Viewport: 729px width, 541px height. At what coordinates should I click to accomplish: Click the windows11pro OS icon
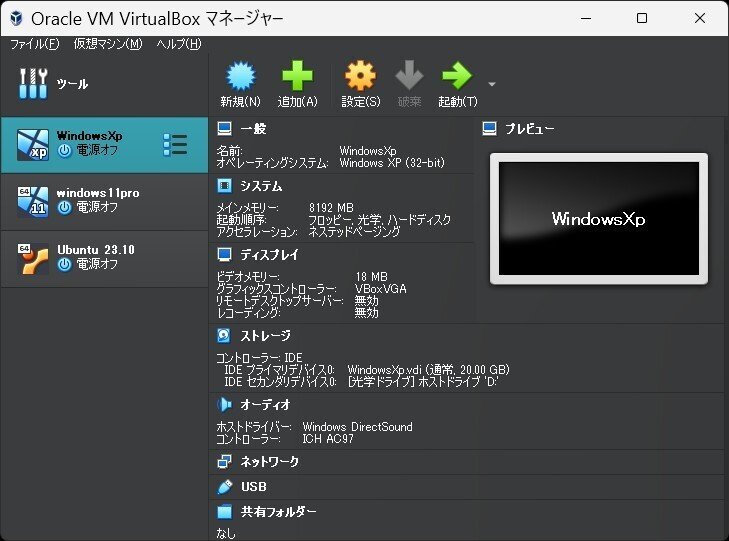tap(33, 202)
